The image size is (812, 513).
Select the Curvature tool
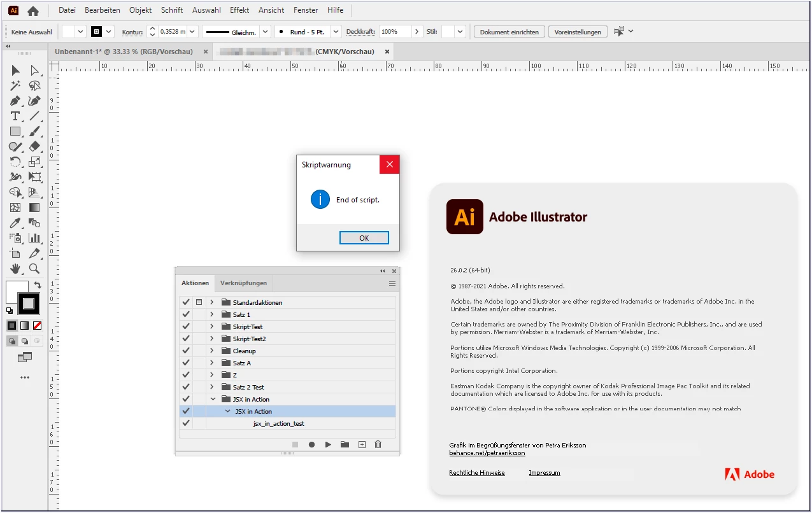[34, 101]
